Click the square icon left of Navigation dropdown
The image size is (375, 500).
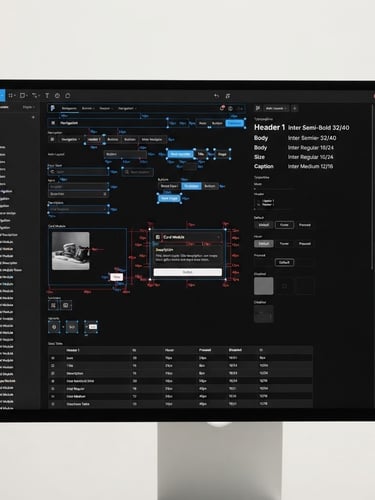[x=52, y=139]
